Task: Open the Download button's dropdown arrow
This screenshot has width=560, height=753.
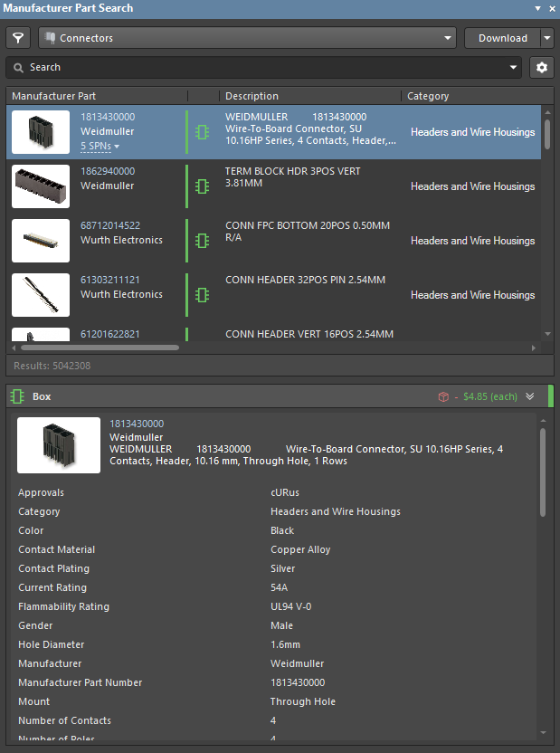Action: click(547, 38)
